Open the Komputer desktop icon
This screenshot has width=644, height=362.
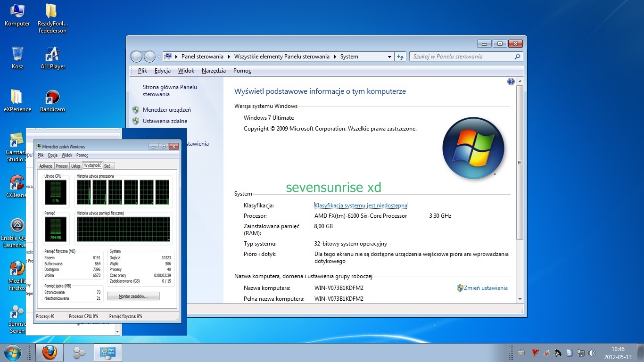point(17,15)
